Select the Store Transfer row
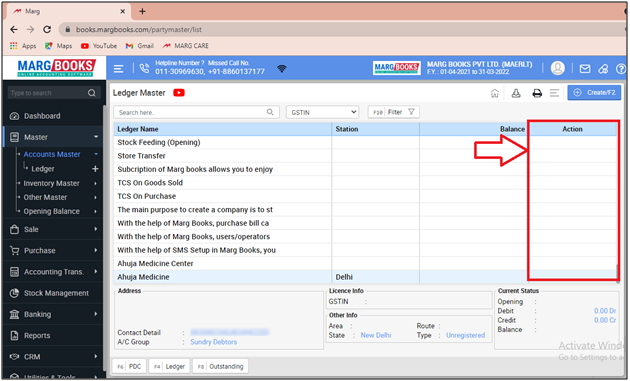Viewport: 630px width, 381px height. 365,156
